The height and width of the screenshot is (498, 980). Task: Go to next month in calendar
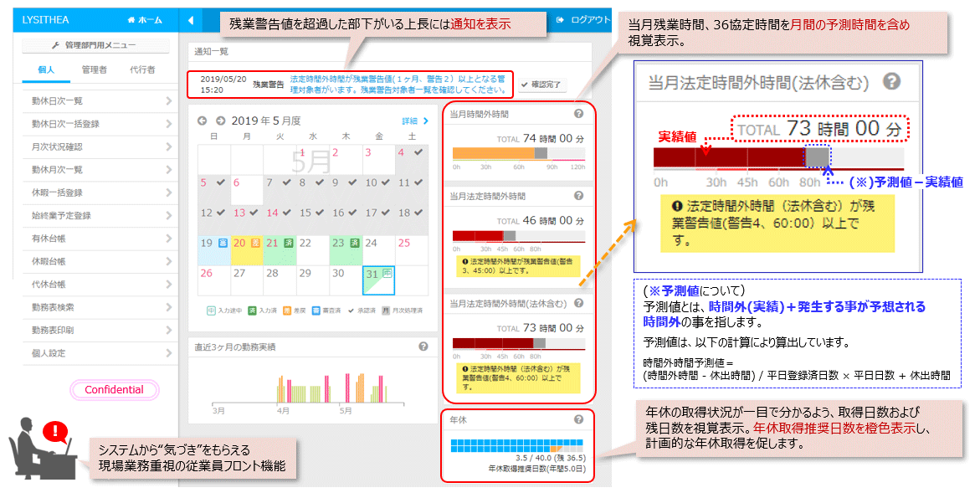[x=220, y=121]
